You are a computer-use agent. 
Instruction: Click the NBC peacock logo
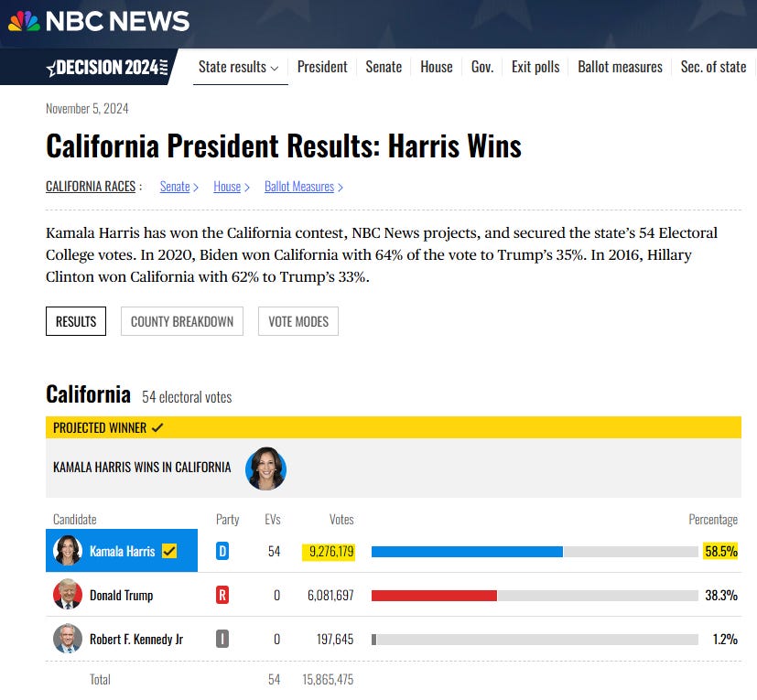(x=24, y=21)
